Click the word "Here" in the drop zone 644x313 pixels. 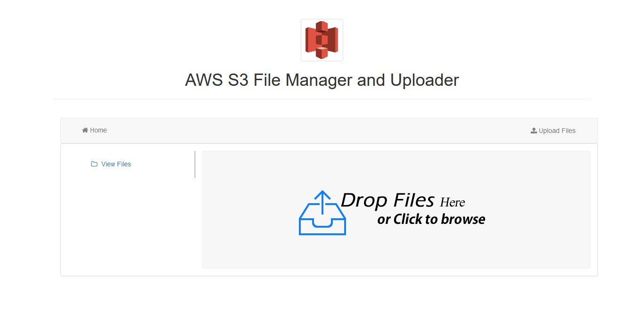tap(453, 203)
